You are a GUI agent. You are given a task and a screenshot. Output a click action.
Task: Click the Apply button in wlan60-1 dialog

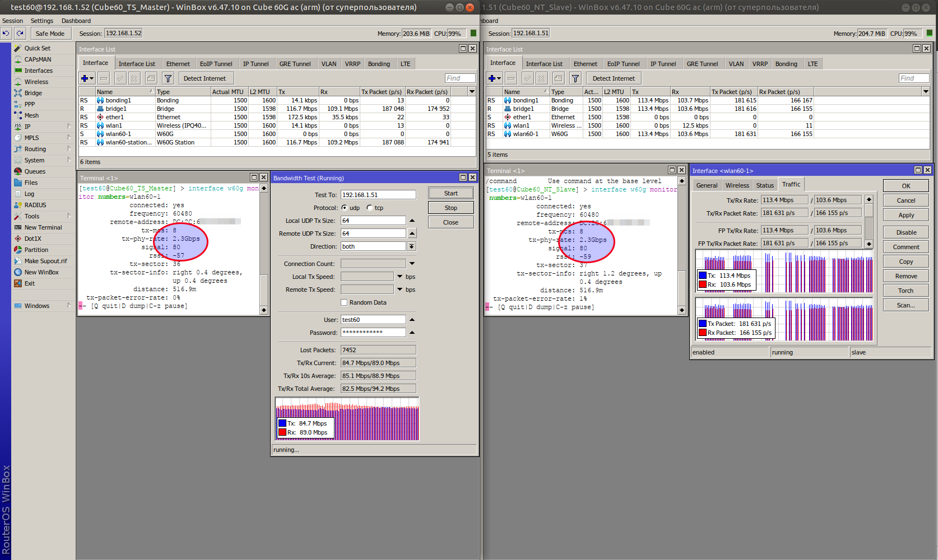(906, 215)
